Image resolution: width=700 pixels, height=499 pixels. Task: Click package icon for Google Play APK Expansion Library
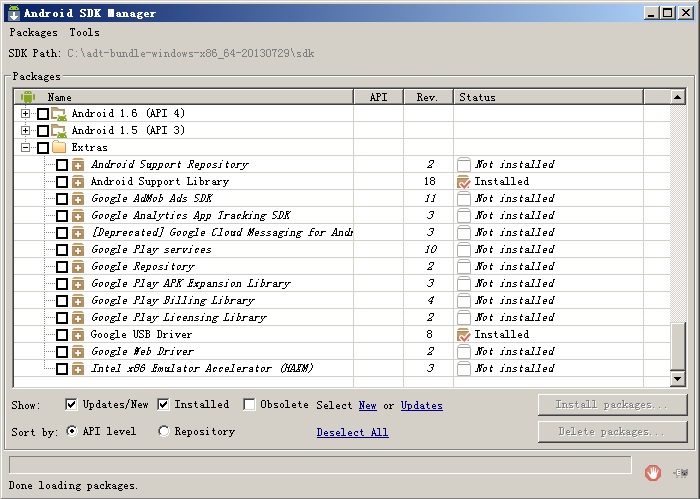(x=78, y=283)
